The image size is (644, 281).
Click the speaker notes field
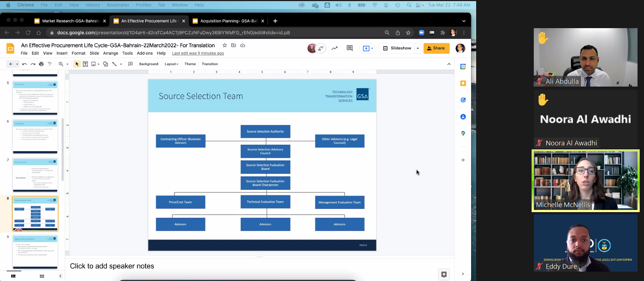pyautogui.click(x=112, y=266)
